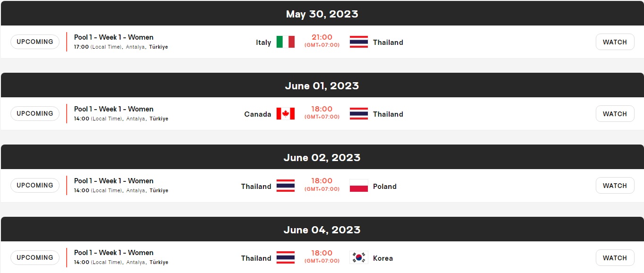Watch the Canada vs Thailand match

(x=615, y=114)
